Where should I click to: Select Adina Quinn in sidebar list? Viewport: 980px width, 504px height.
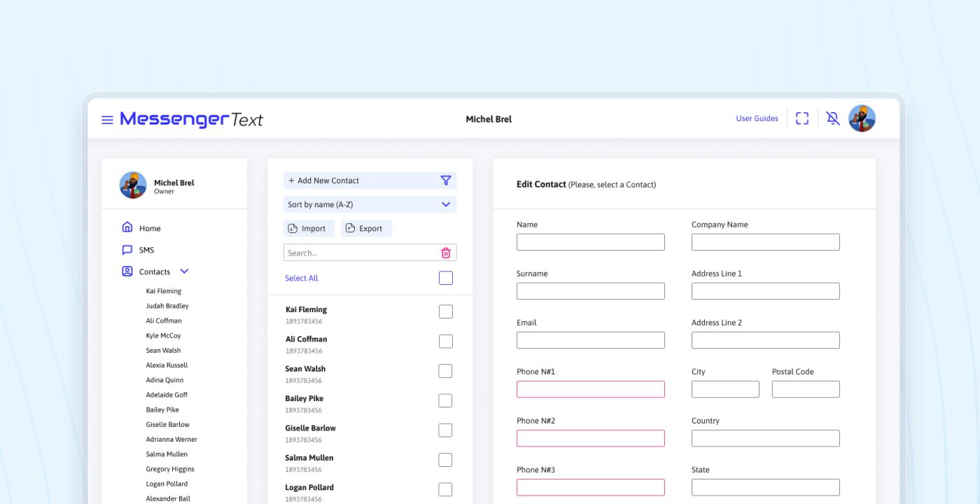(x=164, y=380)
